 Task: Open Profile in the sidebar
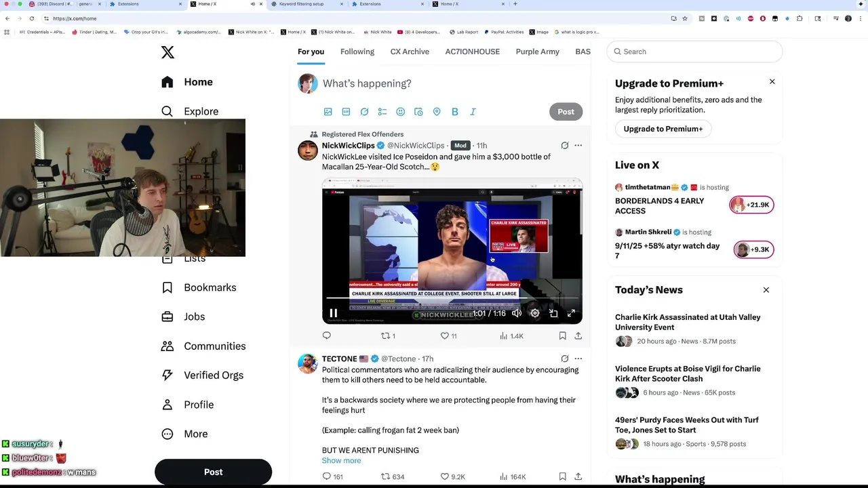[x=187, y=405]
